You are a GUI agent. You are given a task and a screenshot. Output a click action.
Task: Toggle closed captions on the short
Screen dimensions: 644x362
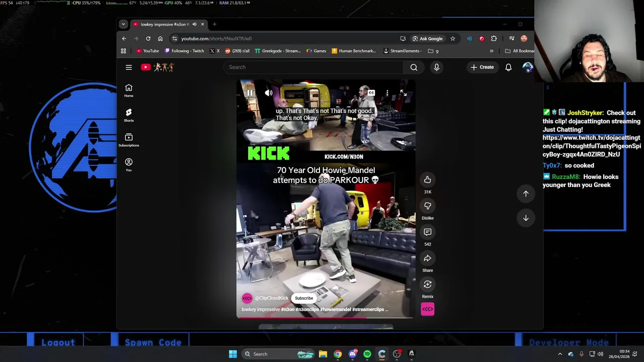[371, 93]
